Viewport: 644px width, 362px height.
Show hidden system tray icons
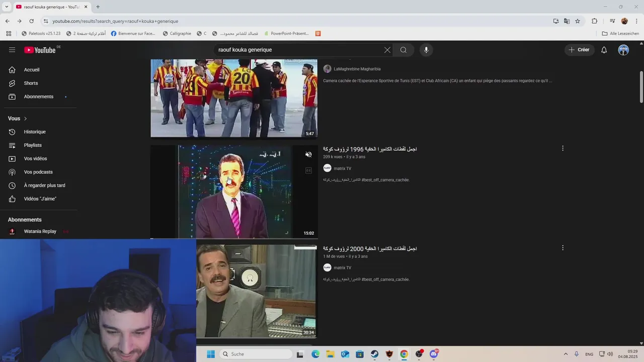click(566, 354)
